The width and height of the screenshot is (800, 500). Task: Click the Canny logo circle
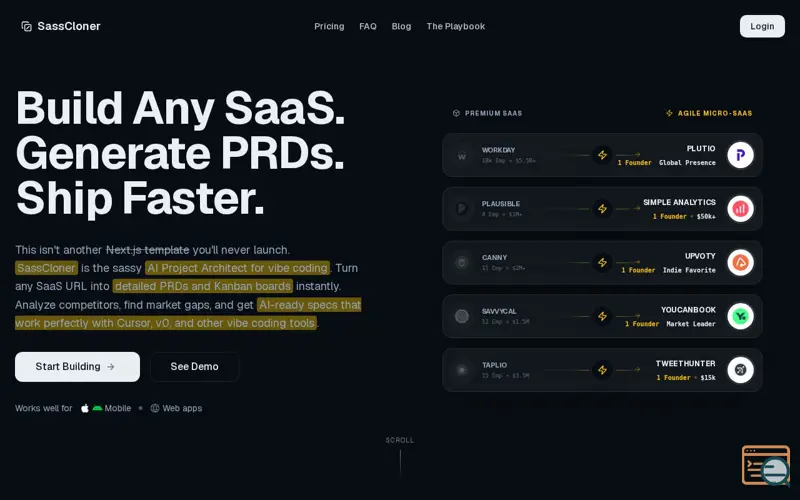(x=462, y=263)
